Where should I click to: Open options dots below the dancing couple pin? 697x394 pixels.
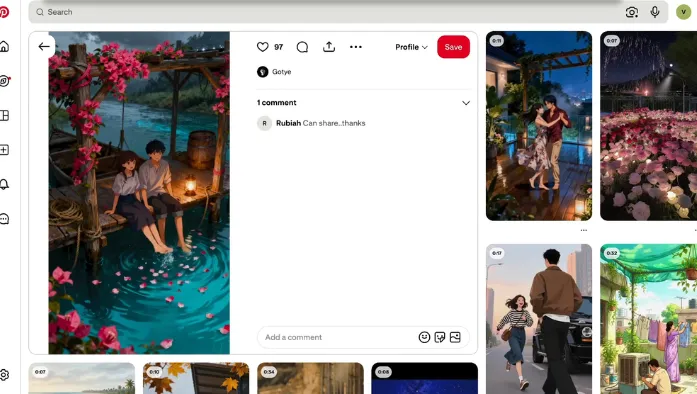[584, 230]
